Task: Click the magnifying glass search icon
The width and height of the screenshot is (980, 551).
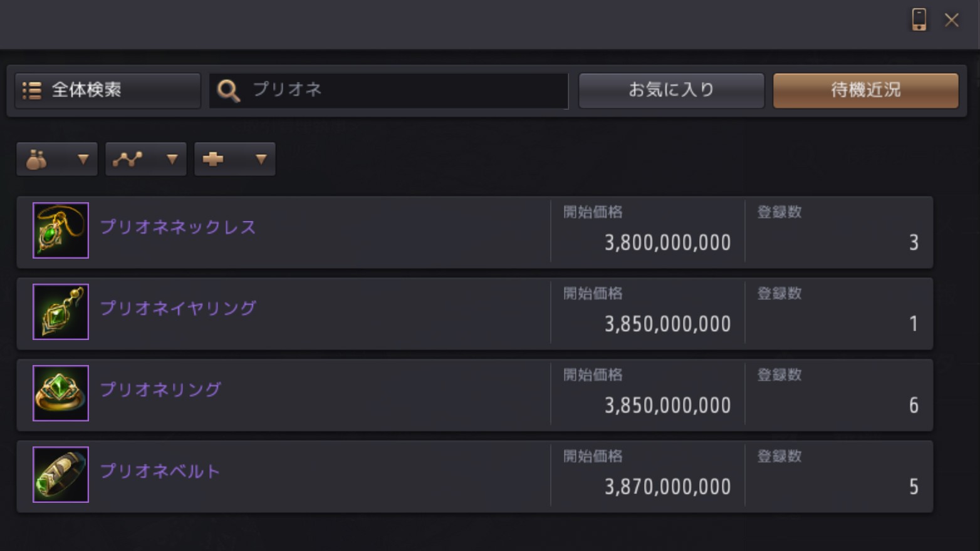Action: pos(228,91)
